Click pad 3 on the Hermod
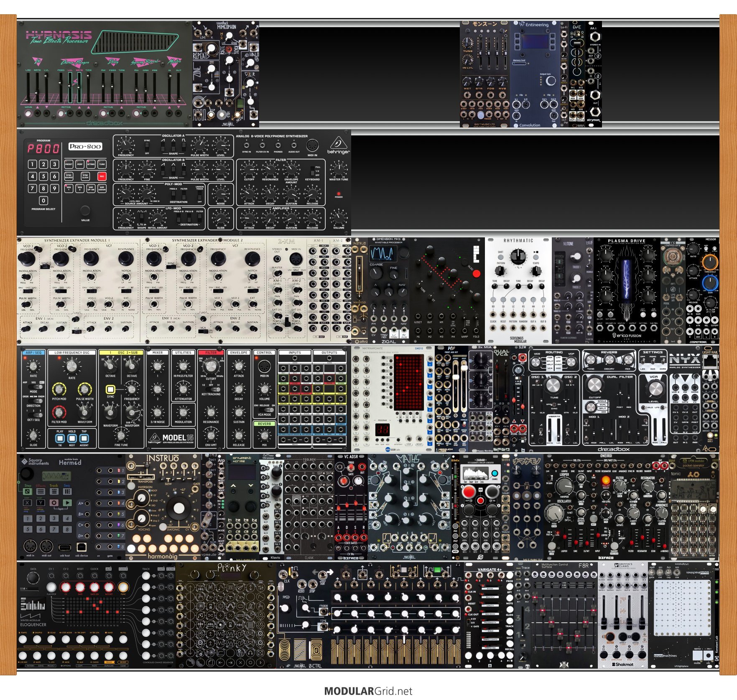Screen dimensions: 737x700 [54, 518]
